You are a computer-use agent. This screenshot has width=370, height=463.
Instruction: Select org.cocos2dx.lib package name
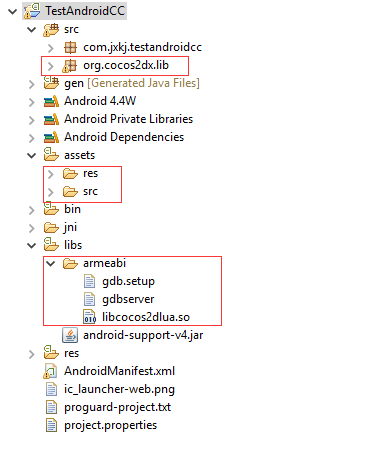point(126,65)
